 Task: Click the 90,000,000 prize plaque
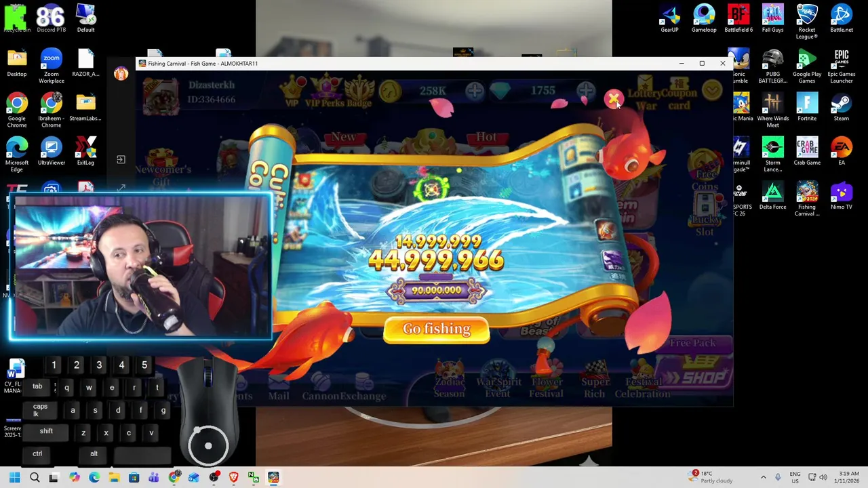coord(436,291)
